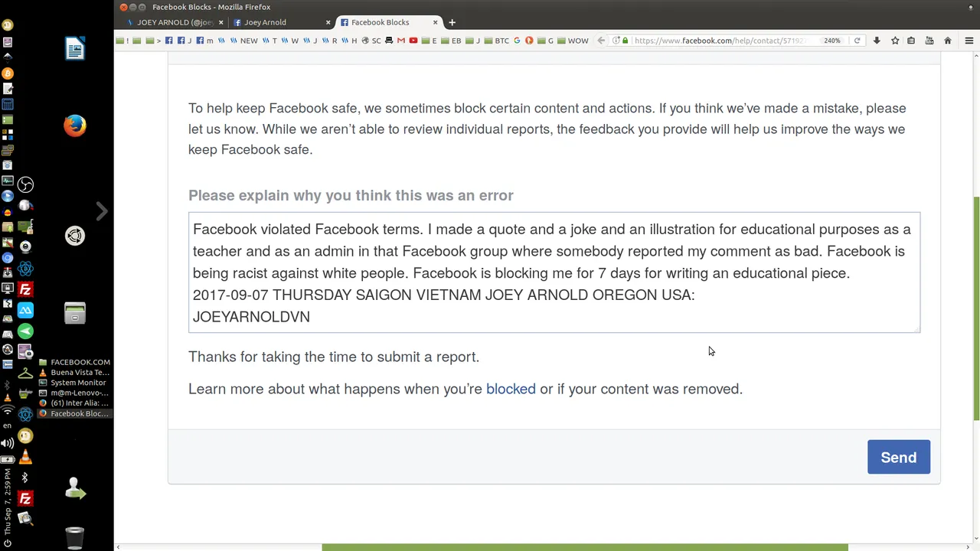
Task: Bookmark this page with the star icon
Action: point(894,41)
